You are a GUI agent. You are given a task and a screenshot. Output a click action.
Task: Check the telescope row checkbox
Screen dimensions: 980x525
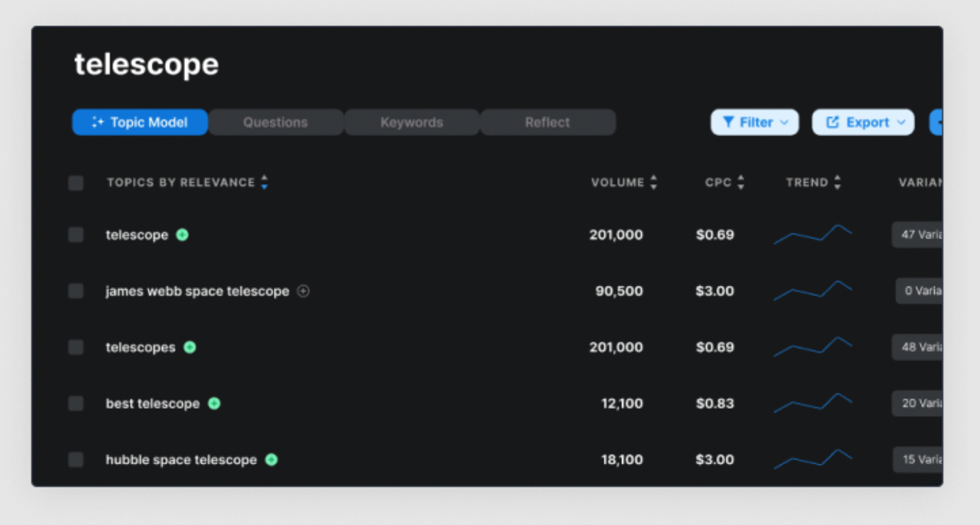[x=76, y=235]
